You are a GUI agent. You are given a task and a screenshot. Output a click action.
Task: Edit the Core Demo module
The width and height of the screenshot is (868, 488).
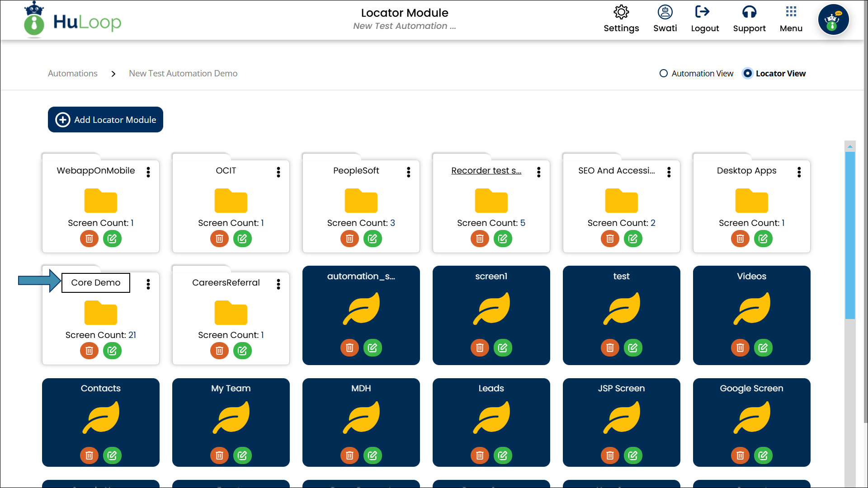112,351
